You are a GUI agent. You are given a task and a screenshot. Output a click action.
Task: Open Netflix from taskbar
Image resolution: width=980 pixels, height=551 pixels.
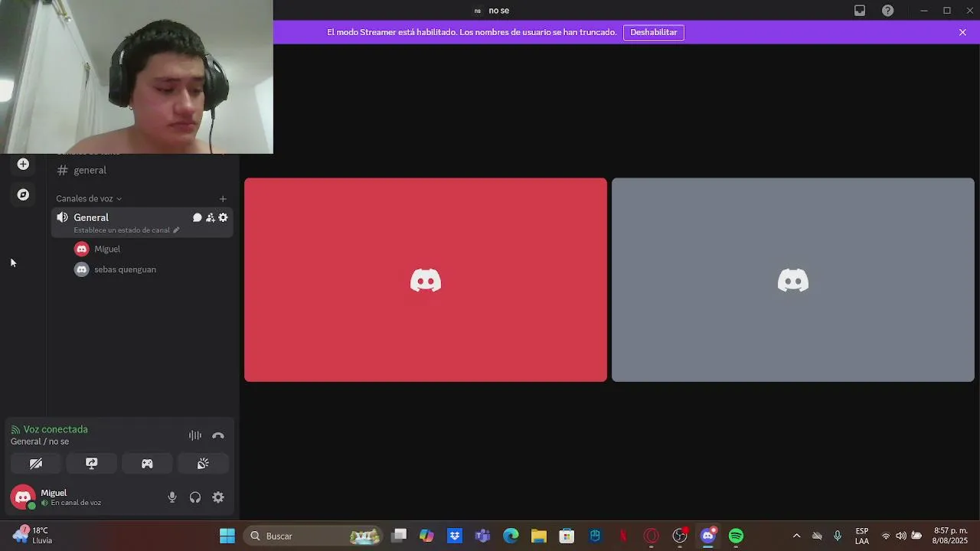click(623, 536)
